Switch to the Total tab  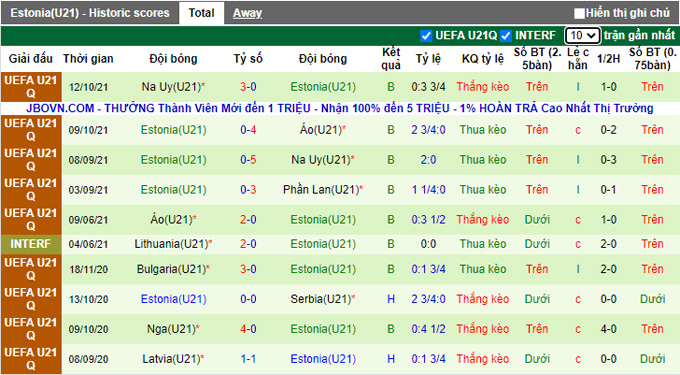tap(201, 13)
